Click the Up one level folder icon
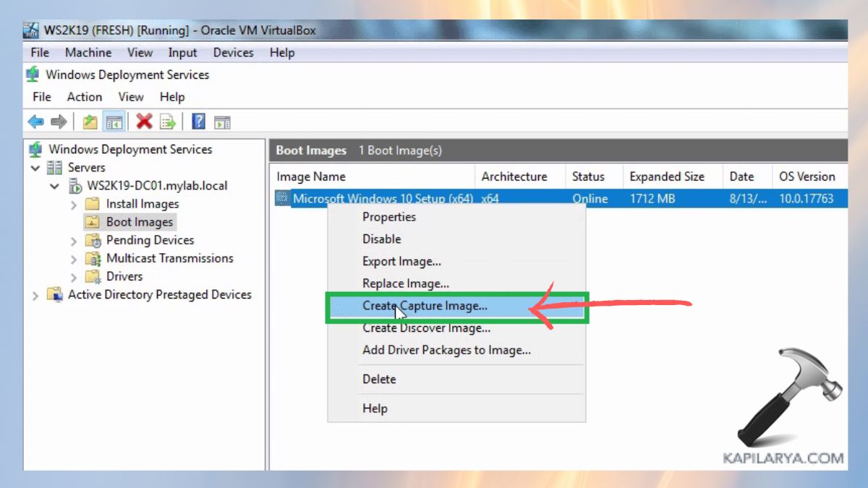The height and width of the screenshot is (488, 868). (90, 121)
